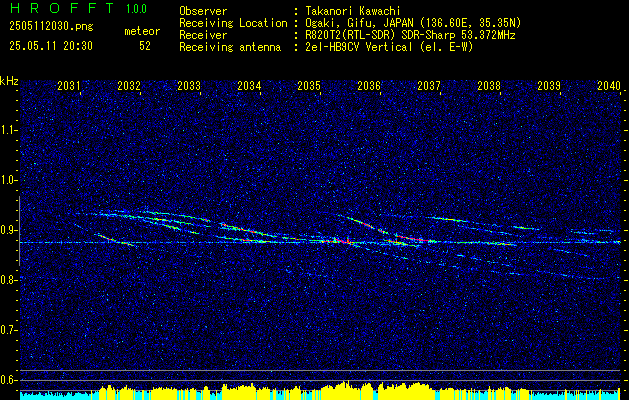
Task: Click the 2031 time axis marker
Action: pyautogui.click(x=69, y=86)
